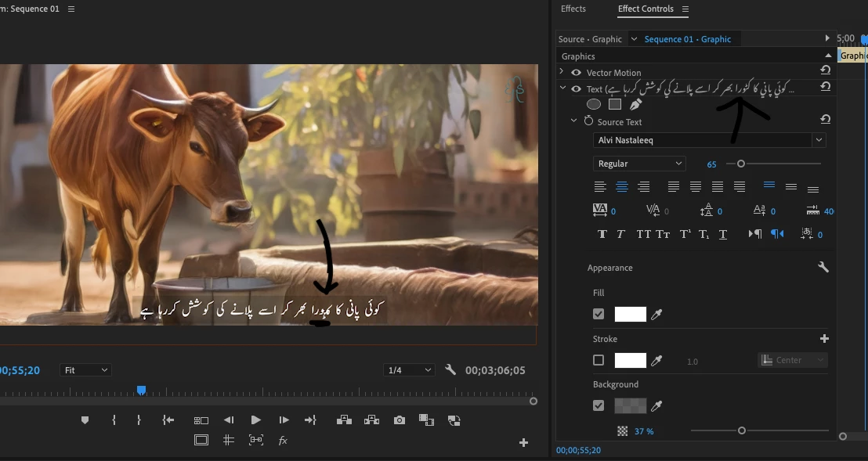Open Appearance wrench graphics properties

[823, 267]
